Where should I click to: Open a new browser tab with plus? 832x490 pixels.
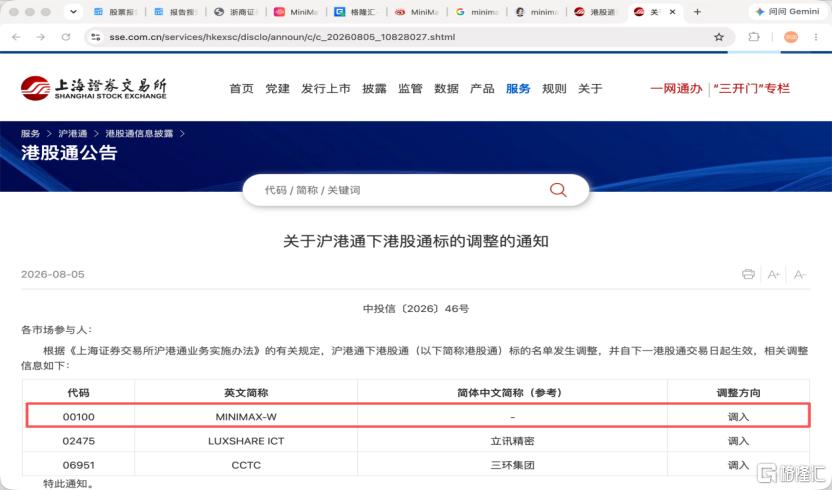(697, 12)
